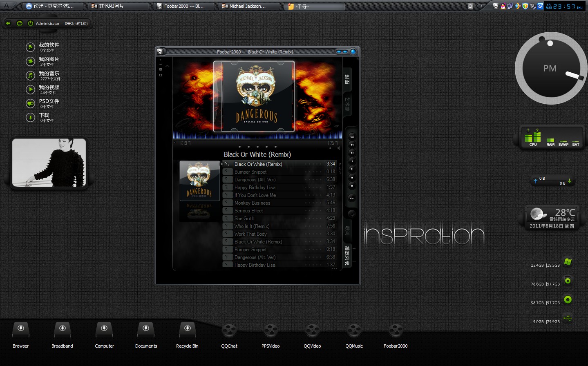Click the QQ penguin tray icon

coord(503,6)
